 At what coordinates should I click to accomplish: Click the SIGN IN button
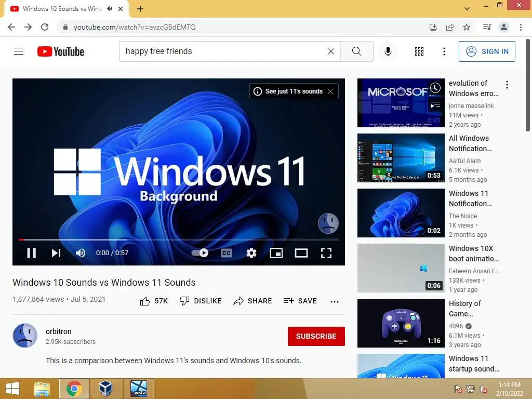click(487, 51)
